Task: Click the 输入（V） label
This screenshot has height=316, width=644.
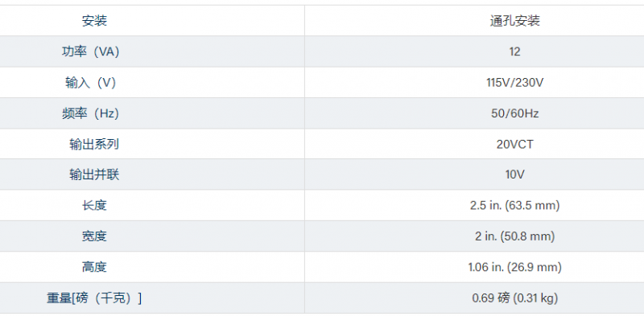Action: (x=91, y=83)
